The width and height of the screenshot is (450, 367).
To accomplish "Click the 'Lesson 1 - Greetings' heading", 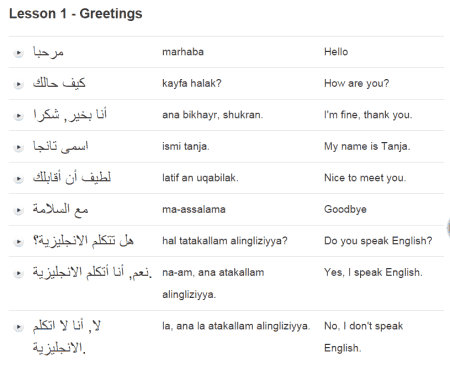I will (76, 14).
